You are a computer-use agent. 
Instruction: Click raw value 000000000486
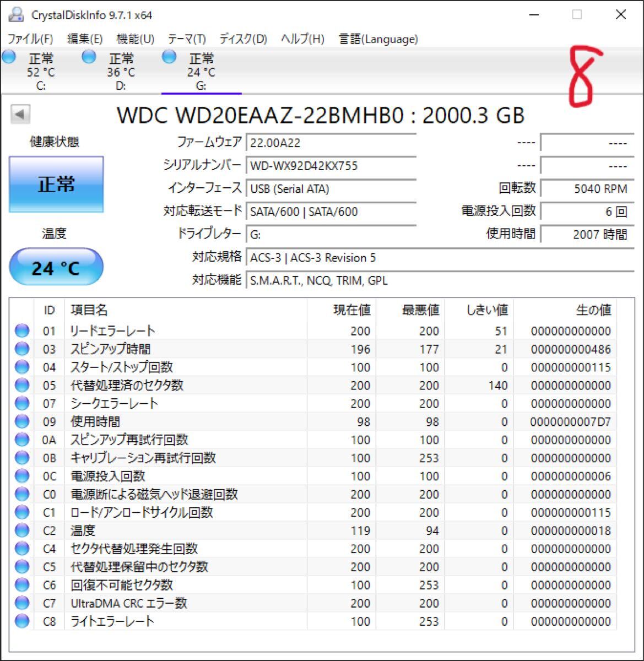(x=571, y=349)
